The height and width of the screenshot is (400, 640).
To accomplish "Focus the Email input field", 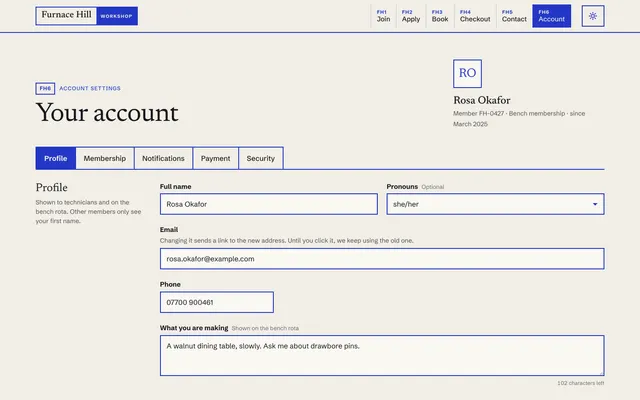I will (x=382, y=259).
